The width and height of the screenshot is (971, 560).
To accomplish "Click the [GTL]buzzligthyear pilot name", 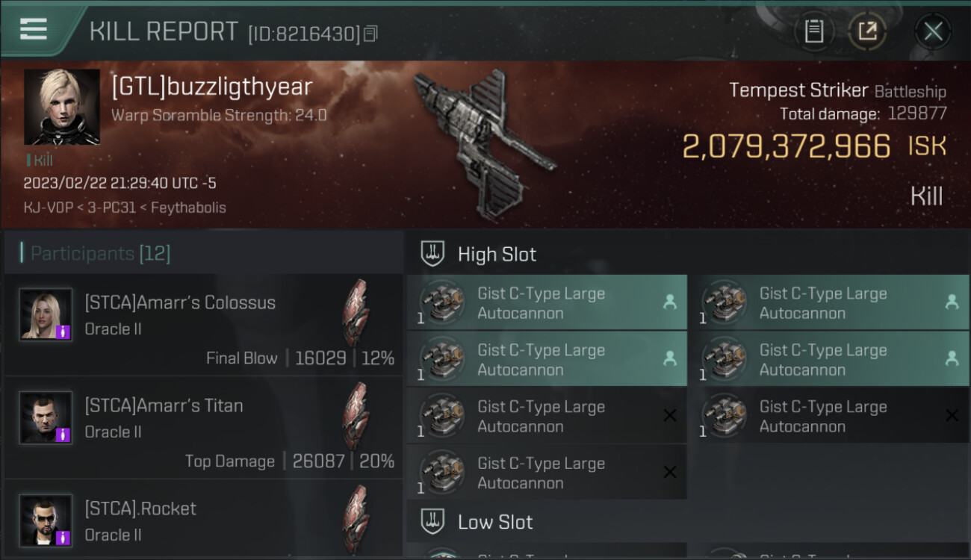I will [211, 87].
